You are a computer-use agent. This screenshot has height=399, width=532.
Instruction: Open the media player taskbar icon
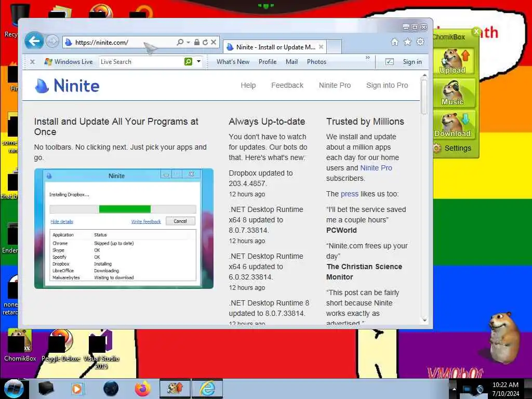coord(77,389)
